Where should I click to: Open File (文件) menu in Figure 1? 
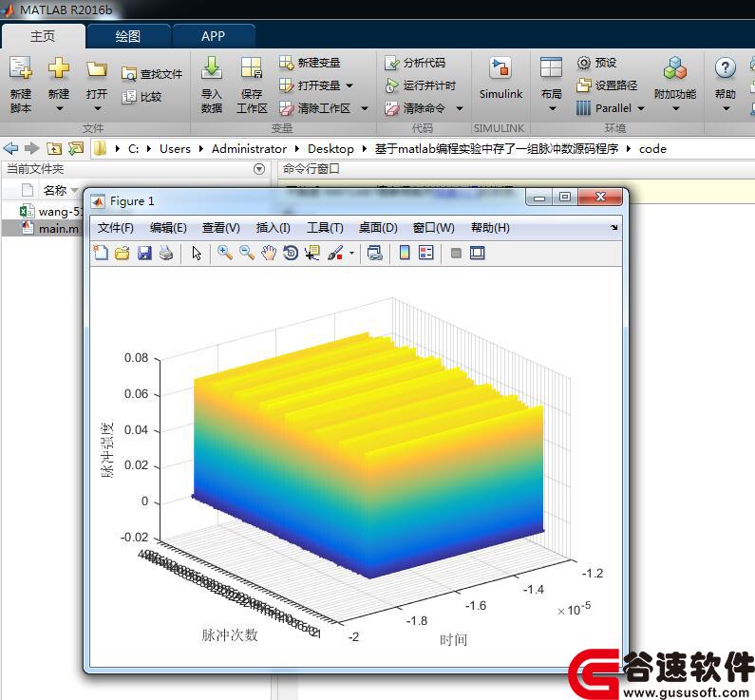116,228
